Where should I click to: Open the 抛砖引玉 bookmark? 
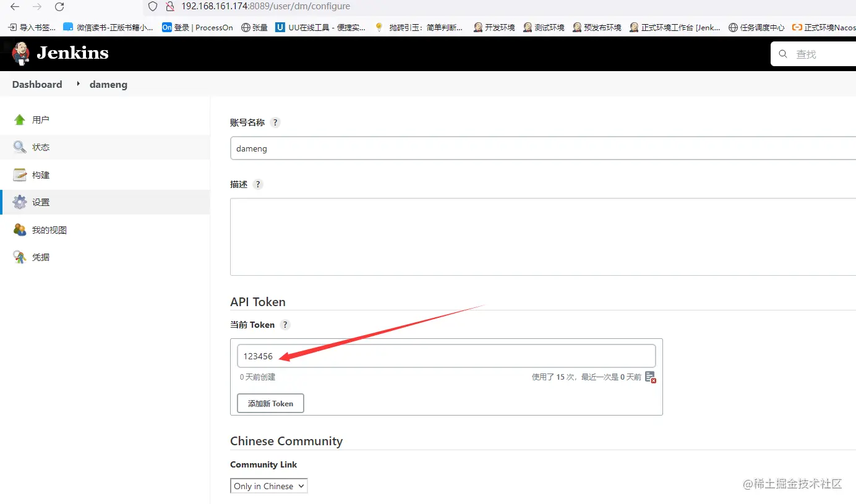click(419, 27)
